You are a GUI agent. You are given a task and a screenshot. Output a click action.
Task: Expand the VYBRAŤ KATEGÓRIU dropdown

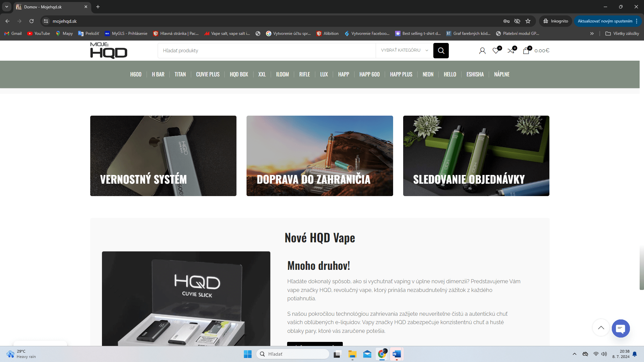click(x=404, y=50)
